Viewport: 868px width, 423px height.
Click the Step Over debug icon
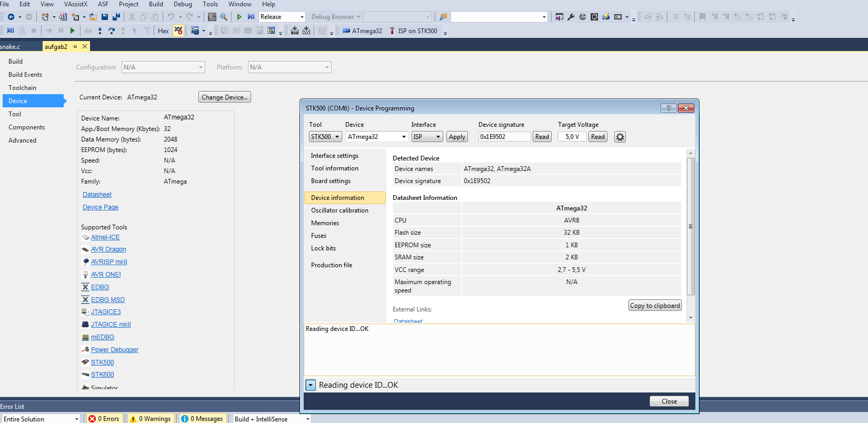click(x=112, y=31)
